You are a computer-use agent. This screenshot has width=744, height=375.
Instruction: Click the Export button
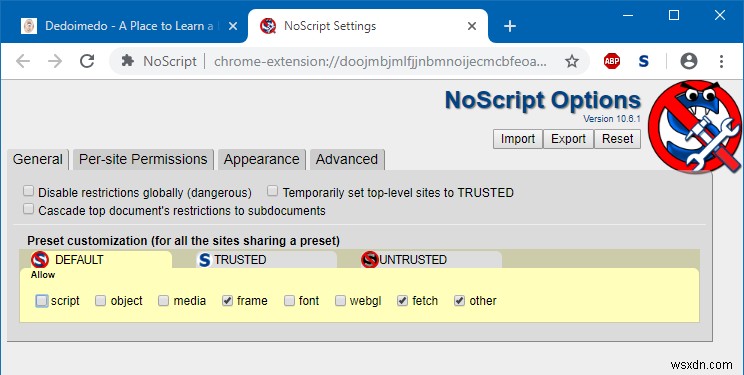coord(568,139)
